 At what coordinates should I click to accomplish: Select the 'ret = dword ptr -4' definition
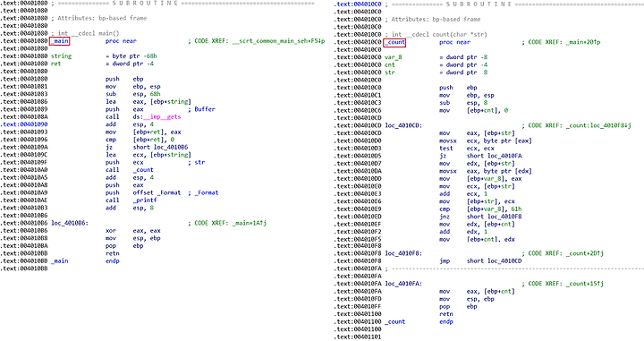[x=102, y=64]
